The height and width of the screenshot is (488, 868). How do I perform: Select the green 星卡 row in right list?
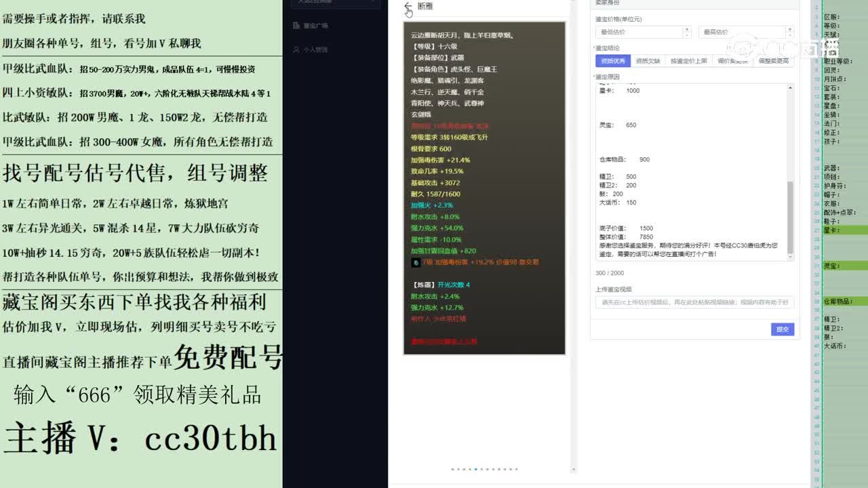(x=845, y=230)
